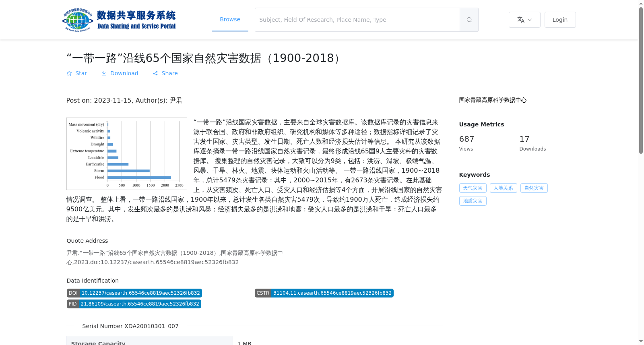Click the Download link text
The width and height of the screenshot is (644, 345).
pyautogui.click(x=124, y=73)
